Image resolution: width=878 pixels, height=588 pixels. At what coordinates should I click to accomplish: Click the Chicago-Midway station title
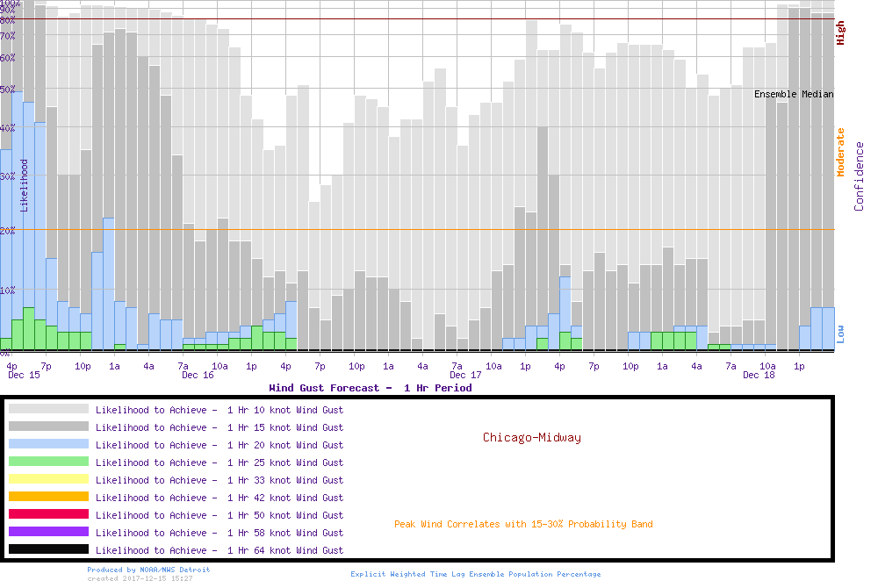(x=531, y=437)
